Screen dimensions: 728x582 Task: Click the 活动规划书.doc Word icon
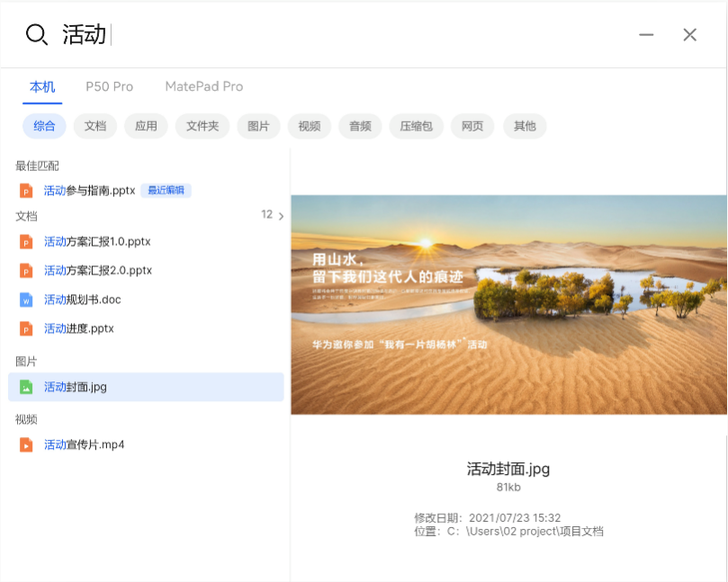[x=26, y=300]
